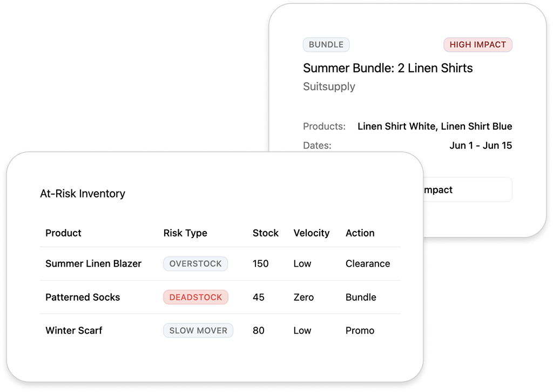The height and width of the screenshot is (392, 553).
Task: Toggle the OVERSTOCK risk badge
Action: click(x=195, y=263)
